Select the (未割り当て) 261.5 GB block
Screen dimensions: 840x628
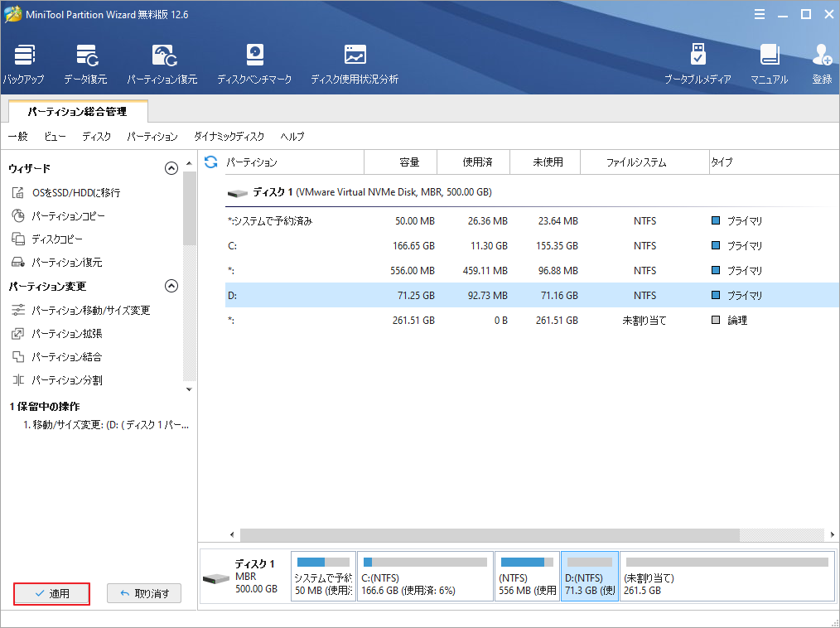click(x=727, y=577)
